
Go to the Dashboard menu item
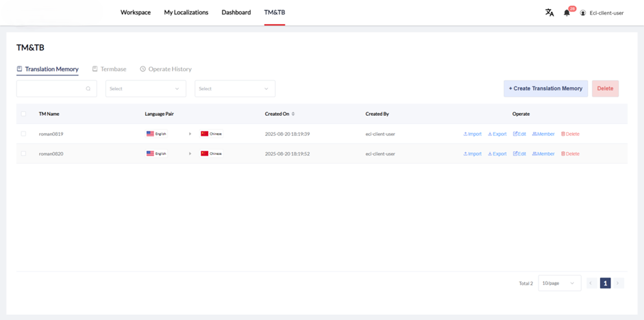pyautogui.click(x=236, y=12)
